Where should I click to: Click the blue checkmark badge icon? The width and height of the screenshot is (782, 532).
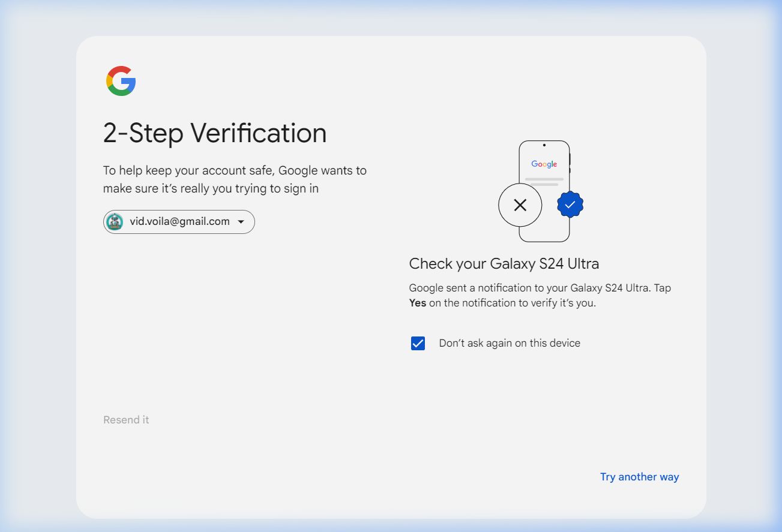coord(570,205)
